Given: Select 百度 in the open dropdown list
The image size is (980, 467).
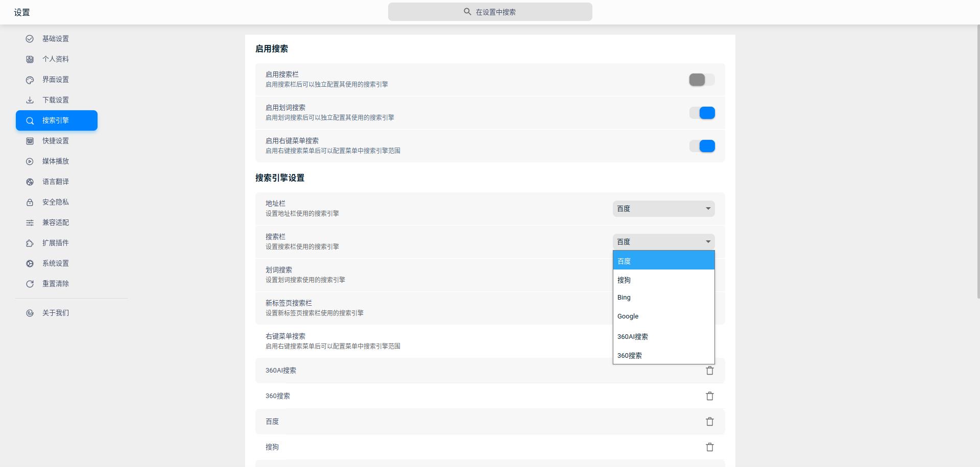Looking at the screenshot, I should click(x=663, y=260).
